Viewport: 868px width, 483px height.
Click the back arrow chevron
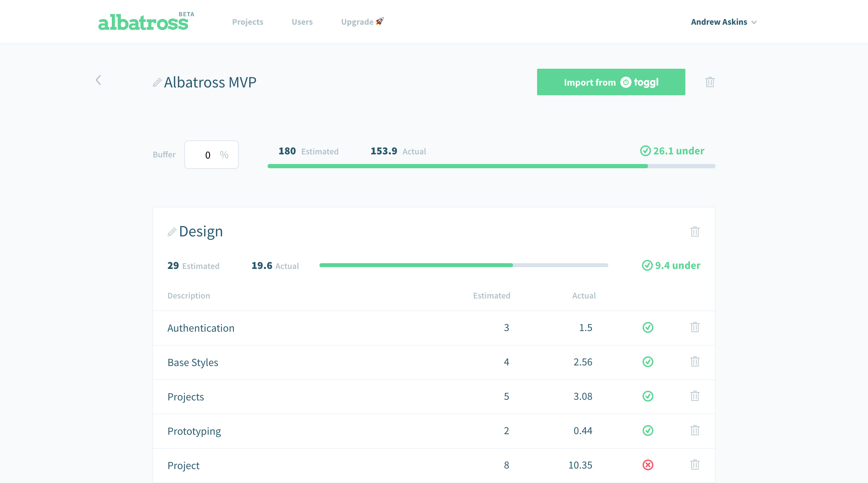98,80
